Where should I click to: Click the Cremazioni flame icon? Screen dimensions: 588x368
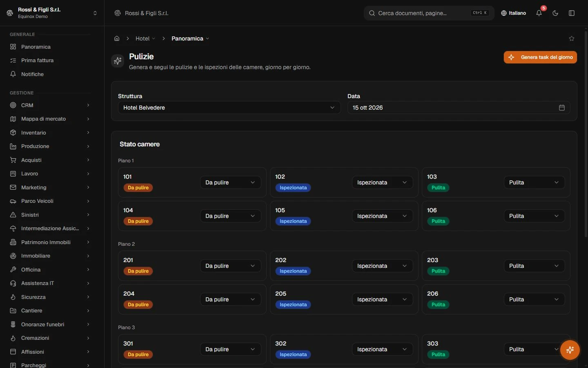tap(13, 338)
